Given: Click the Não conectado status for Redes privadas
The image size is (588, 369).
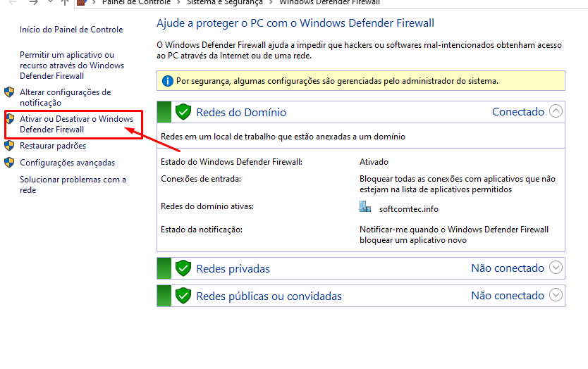Looking at the screenshot, I should 507,268.
